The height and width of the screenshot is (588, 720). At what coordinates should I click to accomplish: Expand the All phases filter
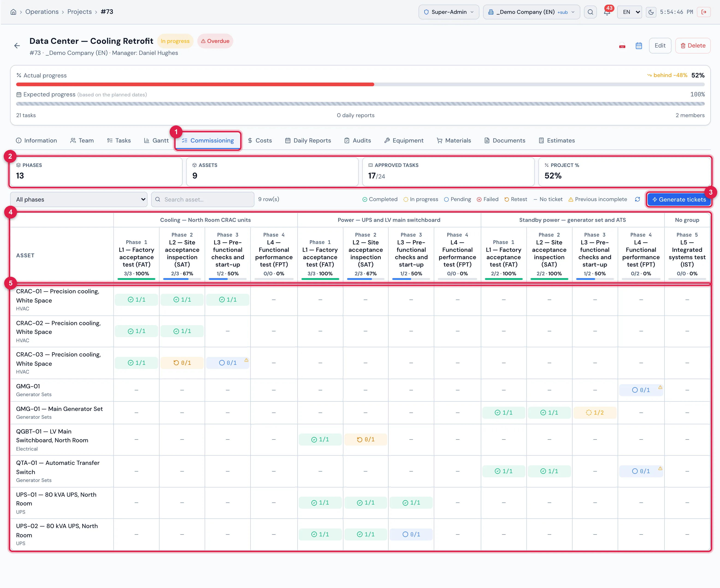pos(79,199)
